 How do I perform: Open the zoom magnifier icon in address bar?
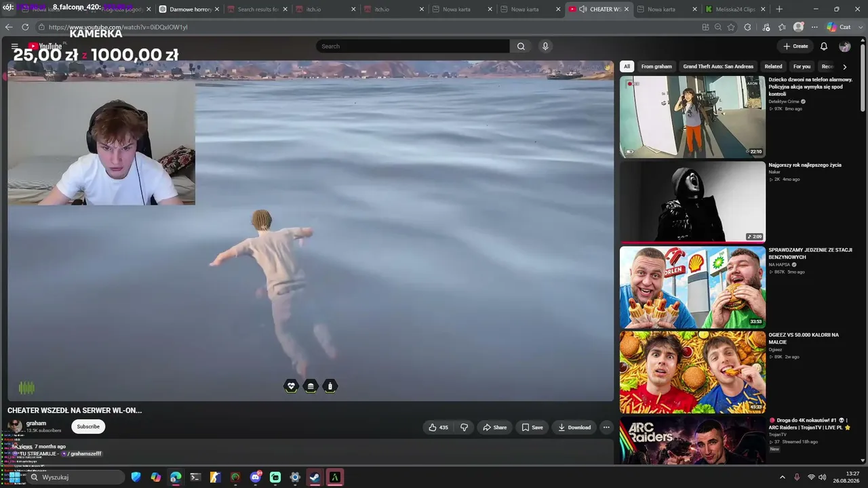coord(718,27)
